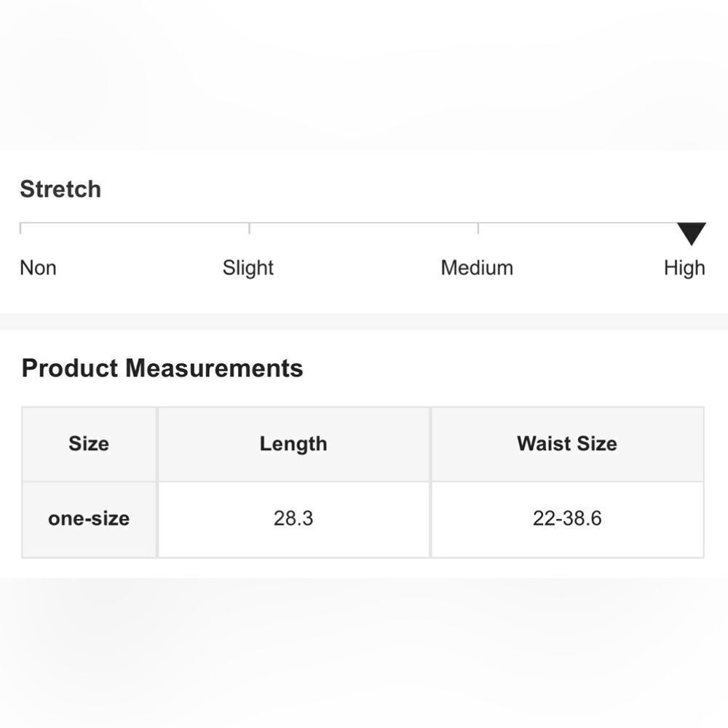Select the Length column header
The width and height of the screenshot is (728, 728).
(x=293, y=444)
